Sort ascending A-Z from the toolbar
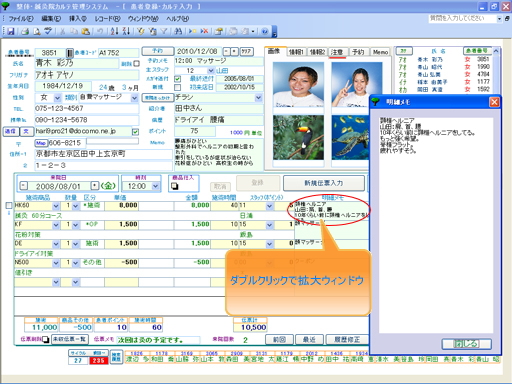 [114, 31]
